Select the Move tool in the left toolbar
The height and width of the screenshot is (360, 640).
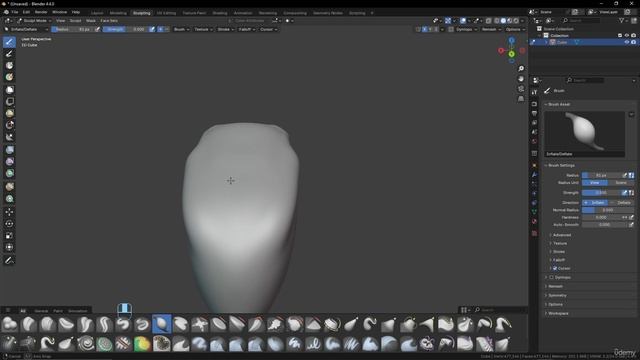click(x=9, y=212)
